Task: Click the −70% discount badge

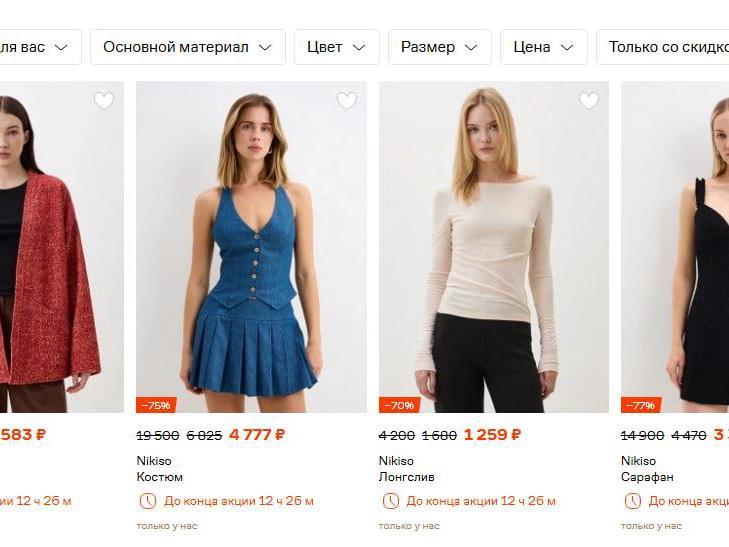Action: click(398, 405)
